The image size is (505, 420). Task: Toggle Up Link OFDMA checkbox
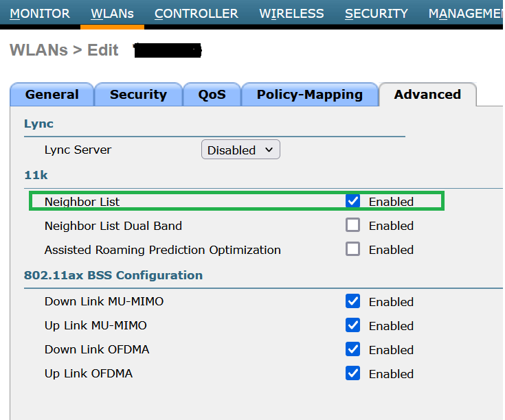pos(352,373)
